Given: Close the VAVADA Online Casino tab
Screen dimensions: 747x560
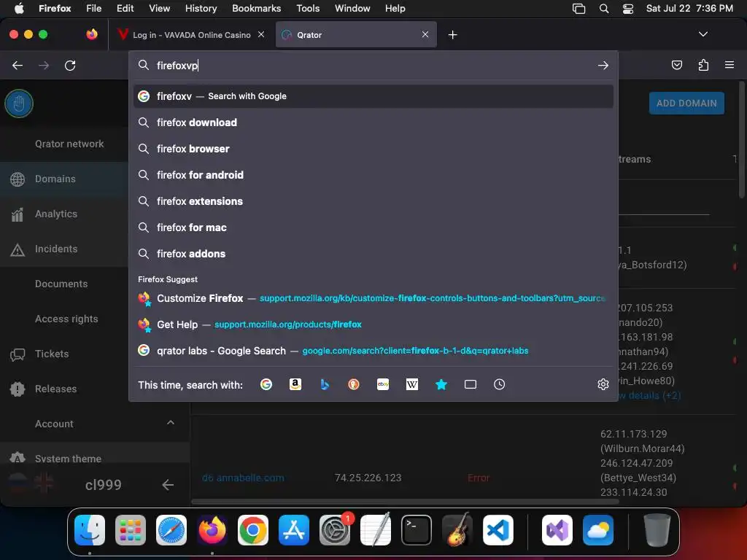Looking at the screenshot, I should (261, 34).
